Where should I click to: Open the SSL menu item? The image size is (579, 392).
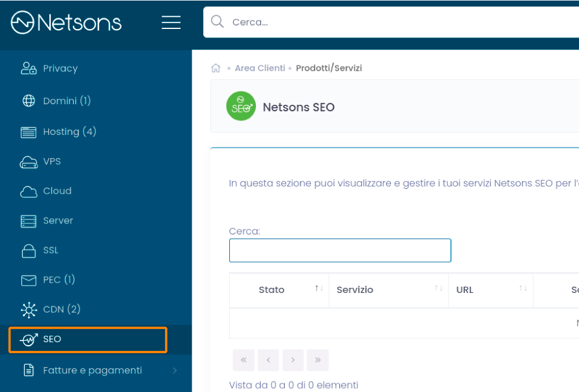[50, 250]
